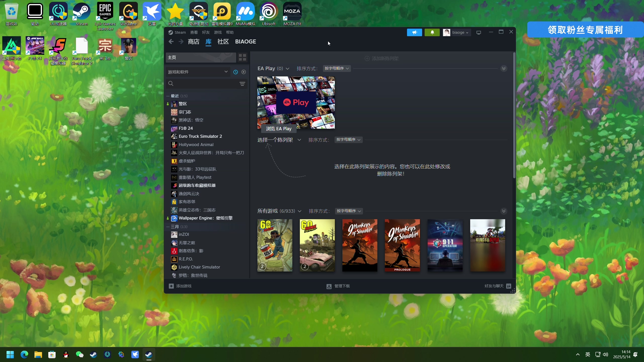Open 9 Dragons Kung Fu Arena cover
This screenshot has width=644, height=362.
click(488, 245)
